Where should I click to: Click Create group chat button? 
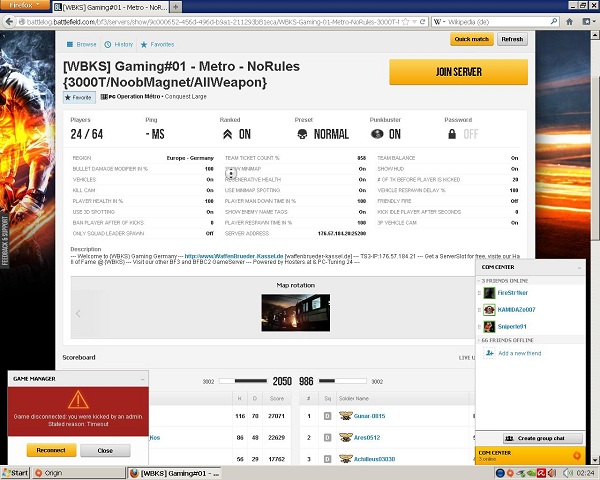(543, 438)
